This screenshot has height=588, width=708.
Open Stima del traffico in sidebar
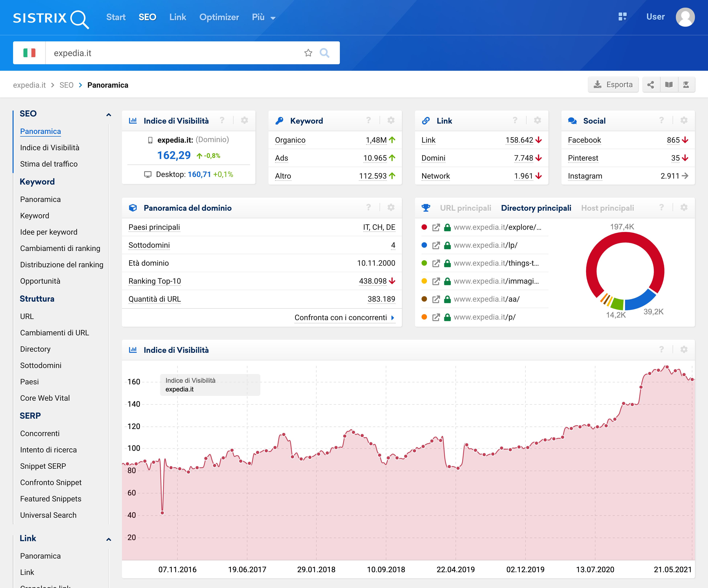click(x=49, y=164)
